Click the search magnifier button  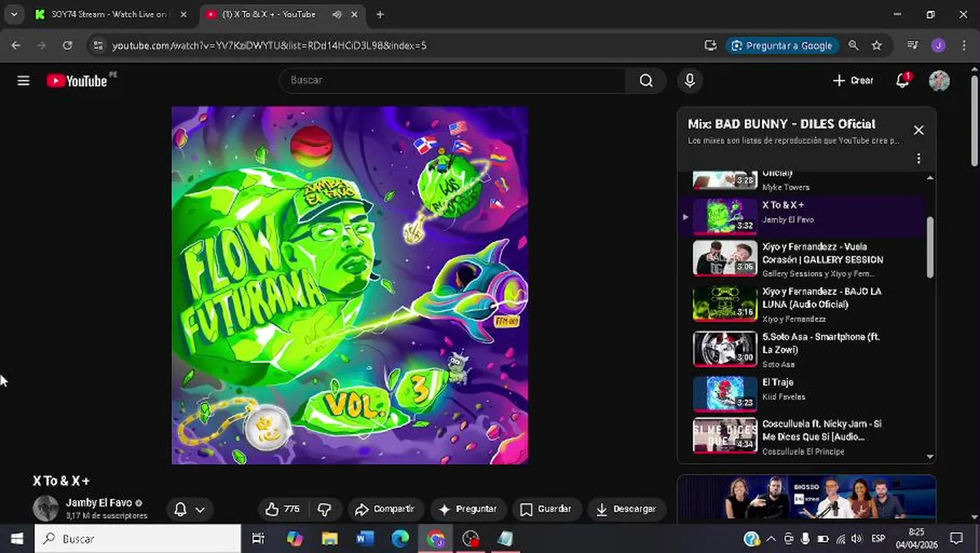click(646, 81)
